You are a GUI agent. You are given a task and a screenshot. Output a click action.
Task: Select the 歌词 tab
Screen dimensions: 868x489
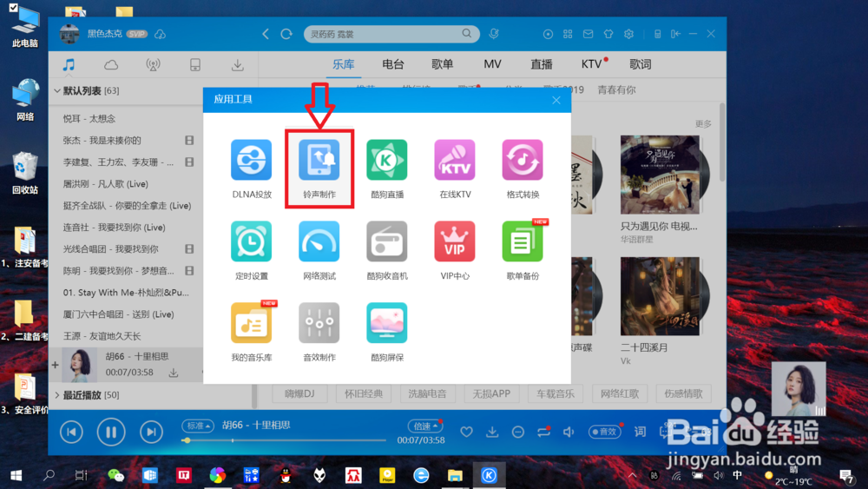641,64
